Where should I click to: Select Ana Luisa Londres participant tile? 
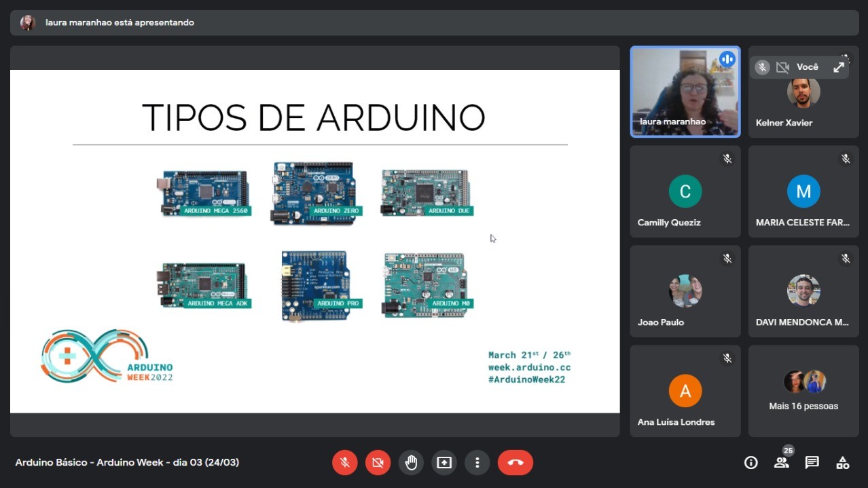pyautogui.click(x=685, y=391)
